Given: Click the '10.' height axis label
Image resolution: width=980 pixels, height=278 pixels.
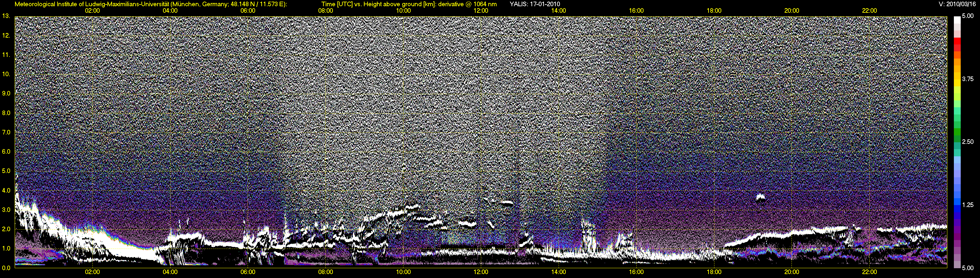Looking at the screenshot, I should (6, 74).
